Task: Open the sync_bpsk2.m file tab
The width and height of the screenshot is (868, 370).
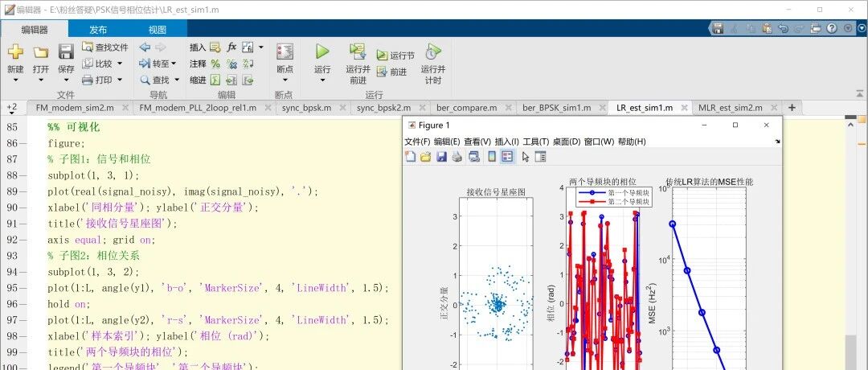Action: pos(383,108)
